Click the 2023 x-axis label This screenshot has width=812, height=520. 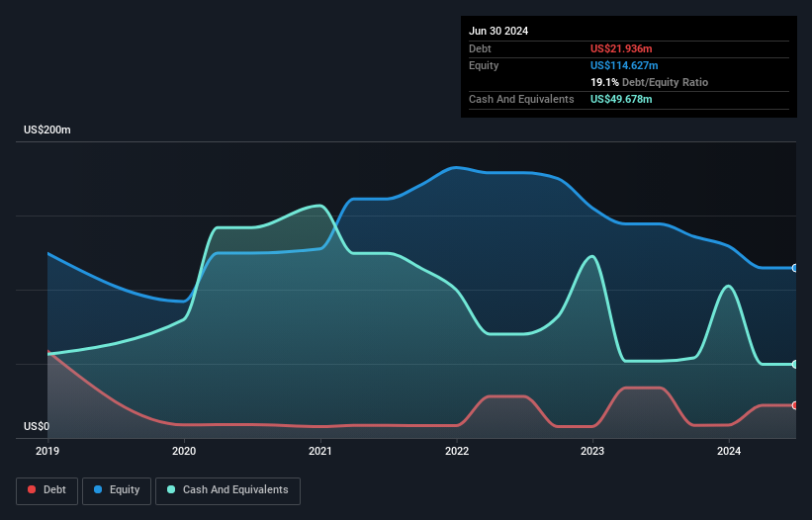tap(592, 451)
